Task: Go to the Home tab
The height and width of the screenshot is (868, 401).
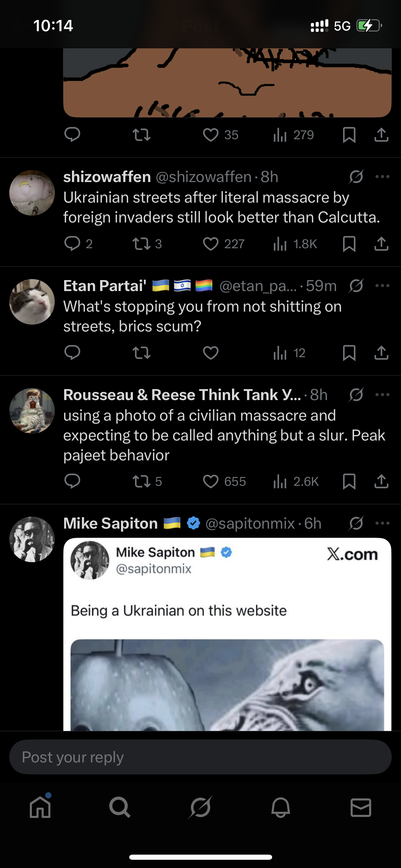Action: 40,807
